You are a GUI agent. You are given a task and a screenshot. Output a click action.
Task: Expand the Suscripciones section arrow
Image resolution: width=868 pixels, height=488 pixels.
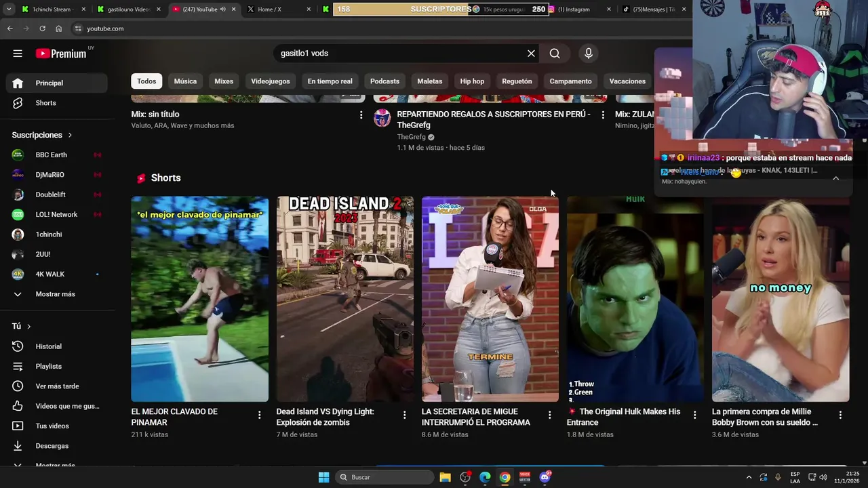click(70, 135)
